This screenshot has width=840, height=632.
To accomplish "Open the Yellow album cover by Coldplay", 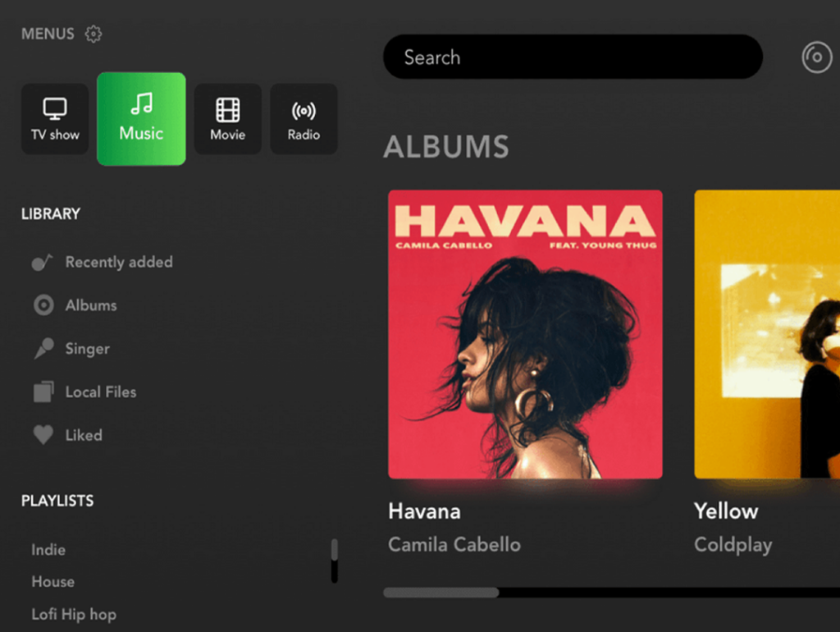I will (x=767, y=334).
